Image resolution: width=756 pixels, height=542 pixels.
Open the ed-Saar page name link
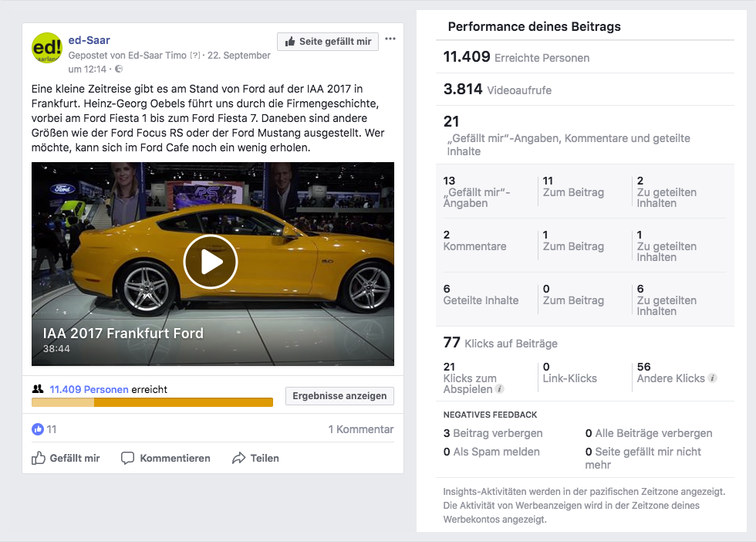point(89,40)
